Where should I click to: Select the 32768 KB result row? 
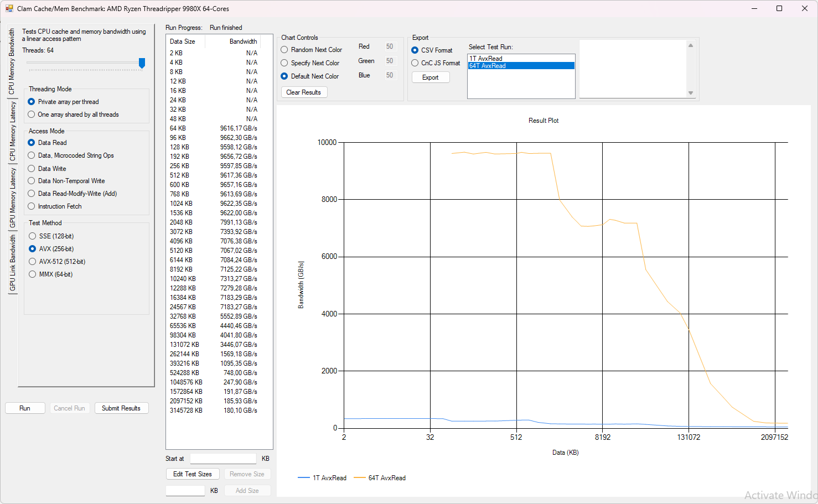point(214,316)
